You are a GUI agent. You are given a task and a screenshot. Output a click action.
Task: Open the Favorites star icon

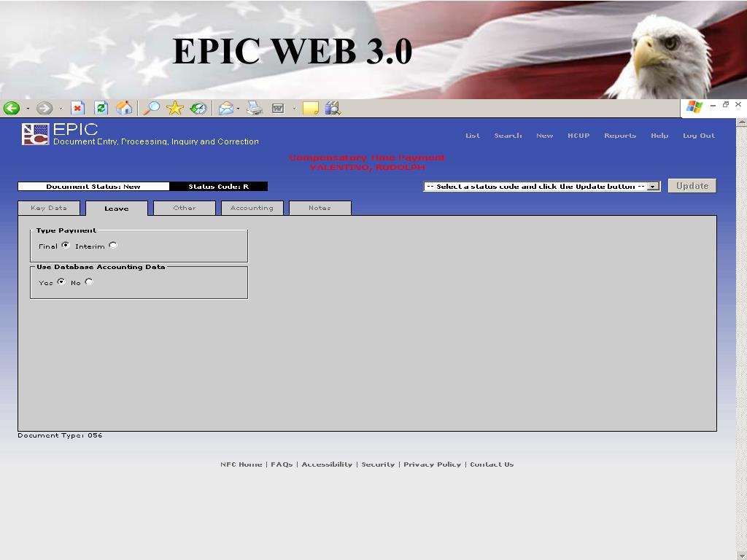(175, 108)
